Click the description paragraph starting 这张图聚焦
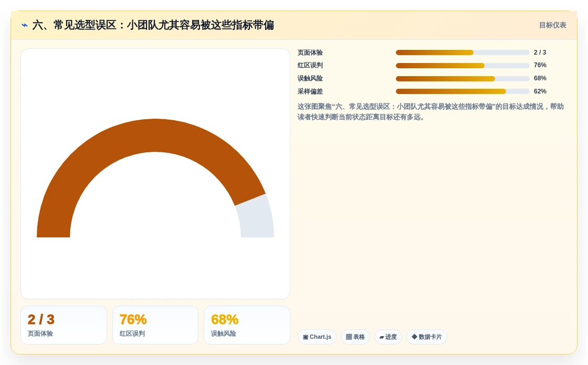Viewport: 588px width, 365px height. pyautogui.click(x=430, y=112)
